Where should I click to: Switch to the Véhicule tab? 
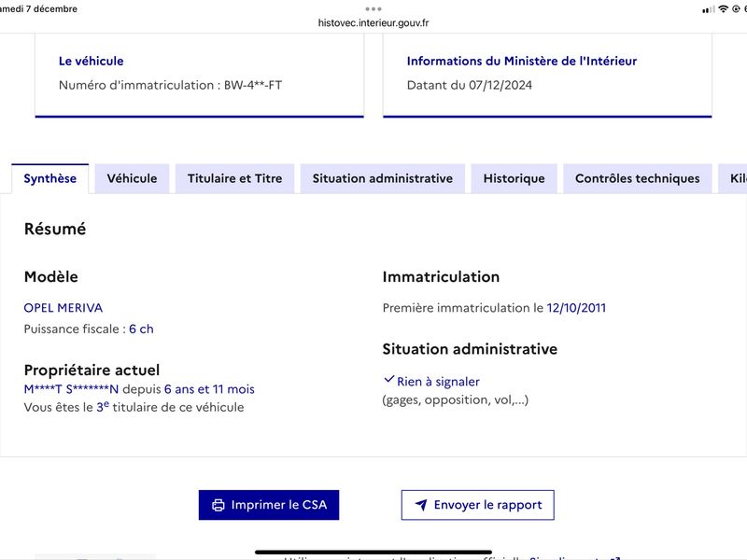point(132,178)
